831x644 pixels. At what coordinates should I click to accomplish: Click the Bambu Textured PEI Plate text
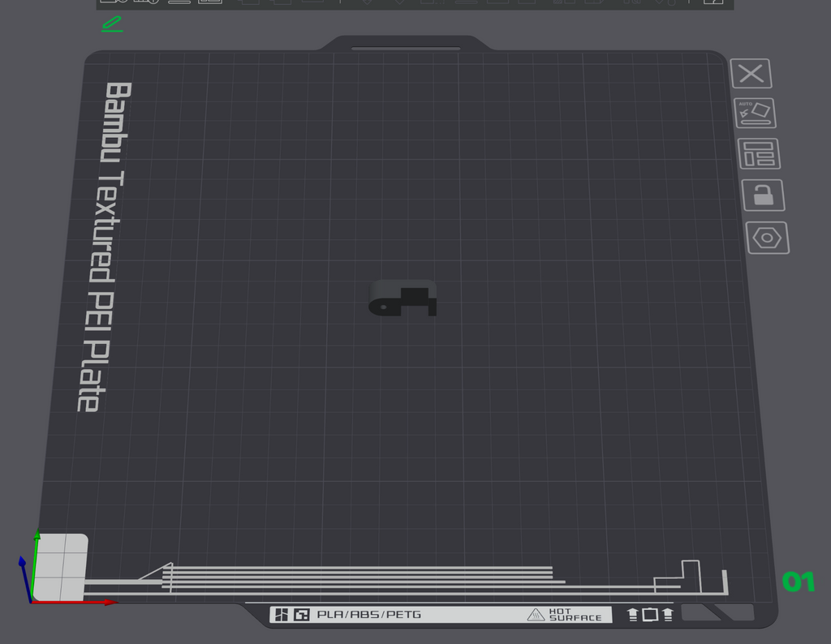[x=104, y=247]
